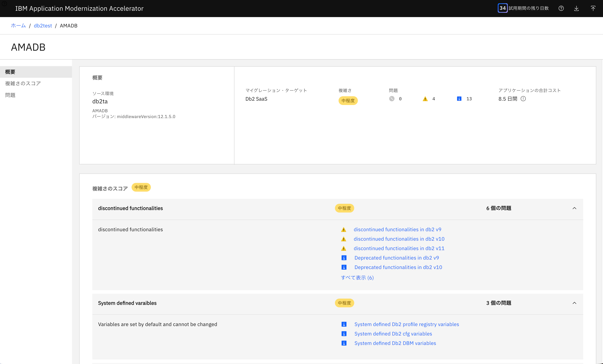The height and width of the screenshot is (364, 603).
Task: Open Deprecated functionalities in db2 v9
Action: pos(396,258)
